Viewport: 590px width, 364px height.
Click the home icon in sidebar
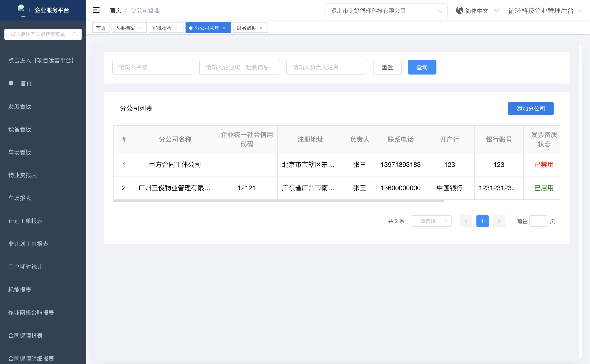tap(11, 83)
